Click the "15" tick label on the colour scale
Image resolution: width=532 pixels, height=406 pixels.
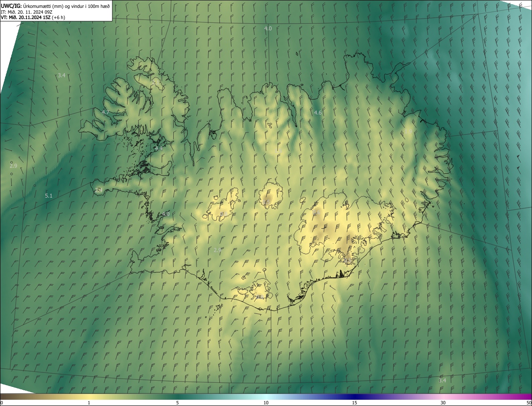(x=355, y=403)
